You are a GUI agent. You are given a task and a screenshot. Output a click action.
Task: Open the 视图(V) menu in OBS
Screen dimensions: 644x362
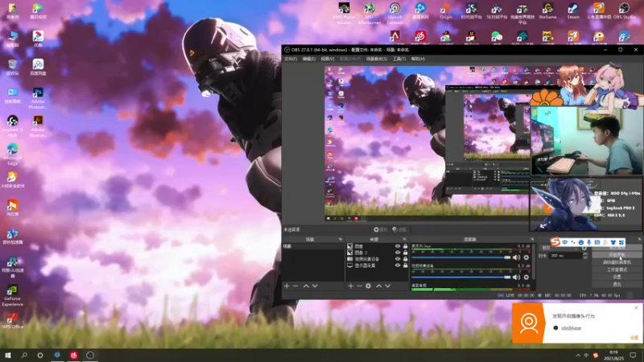click(328, 59)
